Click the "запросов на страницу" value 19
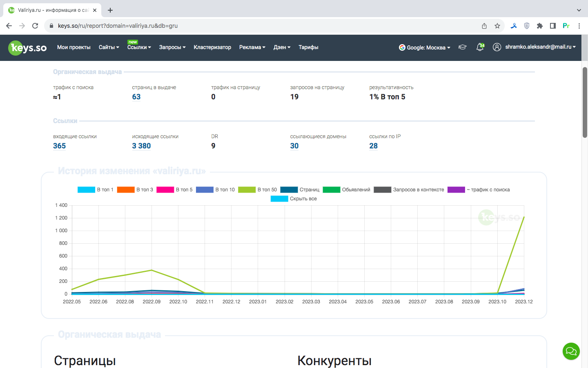 tap(294, 97)
